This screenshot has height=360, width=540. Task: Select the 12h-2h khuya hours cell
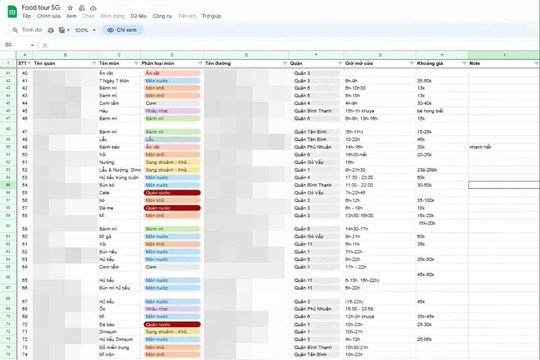(x=380, y=317)
